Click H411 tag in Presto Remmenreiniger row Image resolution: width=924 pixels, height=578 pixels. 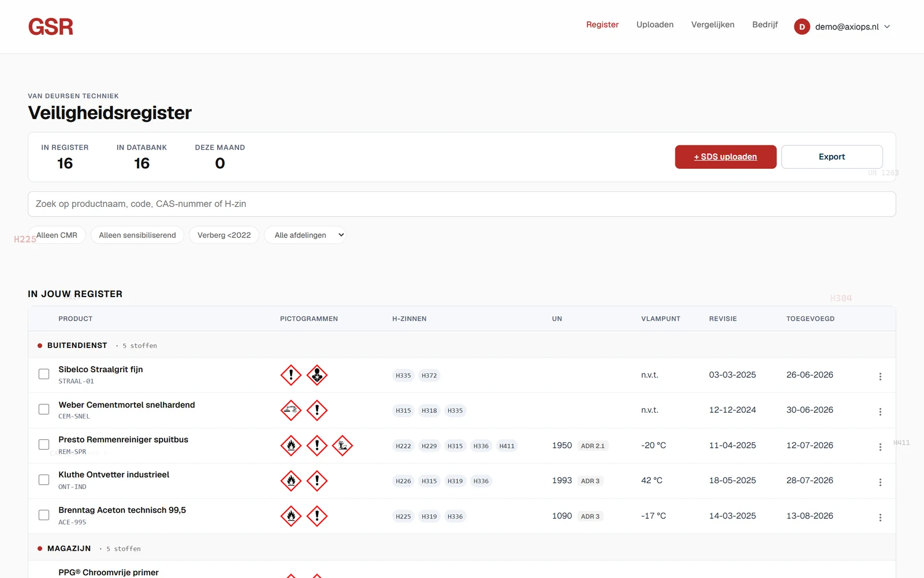point(507,446)
